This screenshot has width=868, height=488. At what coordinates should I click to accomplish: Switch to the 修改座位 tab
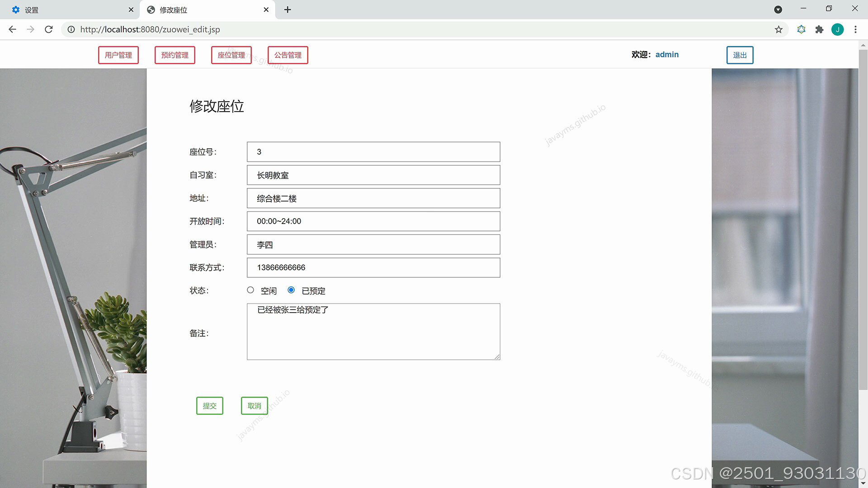pos(207,9)
